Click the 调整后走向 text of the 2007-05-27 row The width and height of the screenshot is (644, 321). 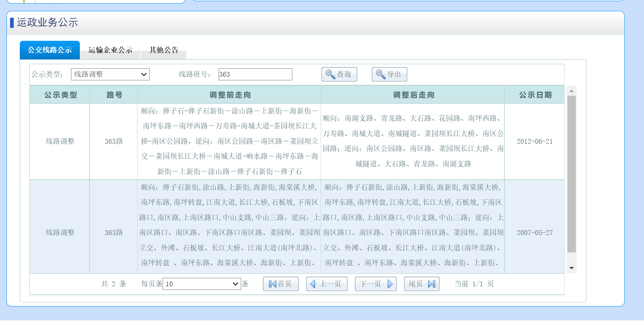tap(413, 225)
